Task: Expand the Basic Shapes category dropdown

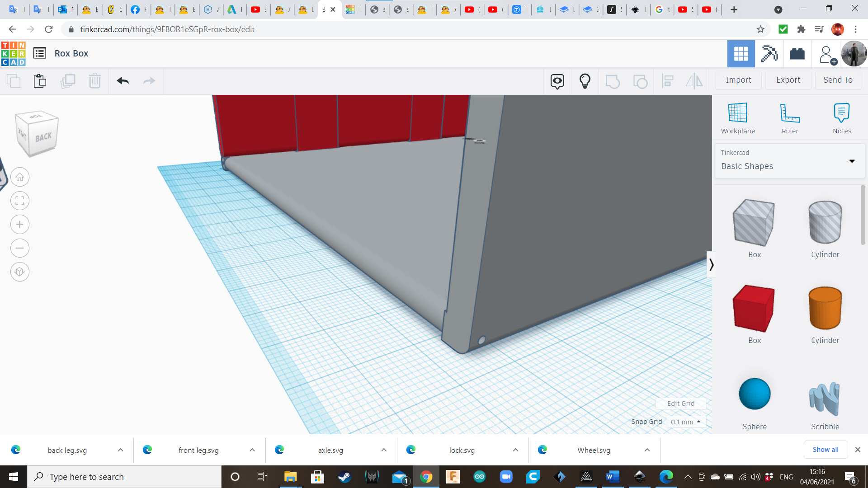Action: pyautogui.click(x=852, y=161)
